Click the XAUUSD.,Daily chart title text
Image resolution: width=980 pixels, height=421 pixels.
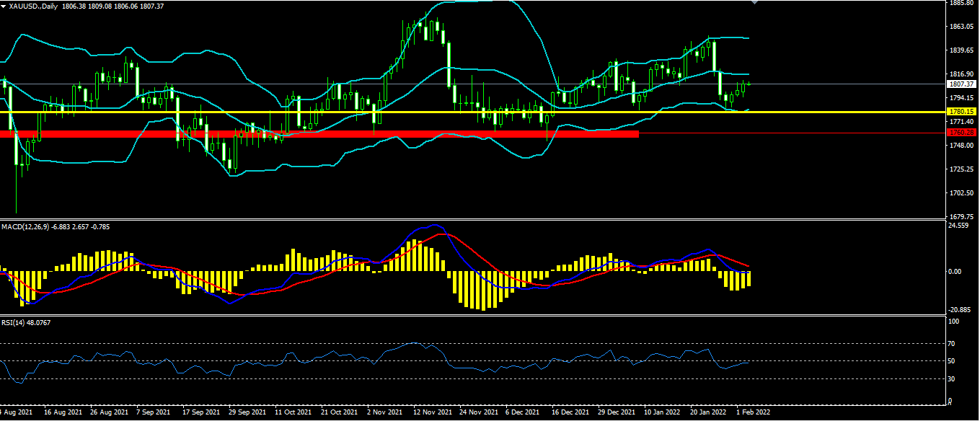33,6
